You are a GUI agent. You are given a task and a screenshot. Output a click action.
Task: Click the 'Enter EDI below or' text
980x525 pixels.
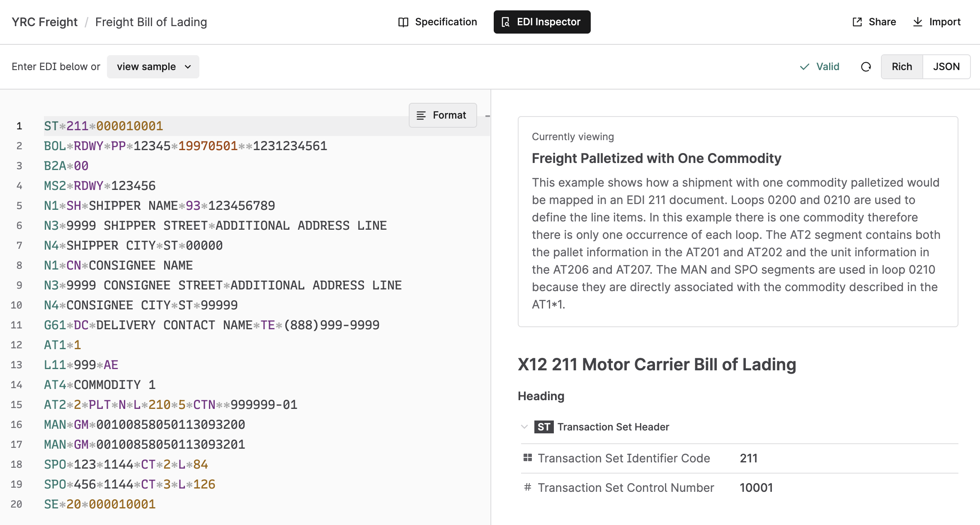tap(56, 67)
